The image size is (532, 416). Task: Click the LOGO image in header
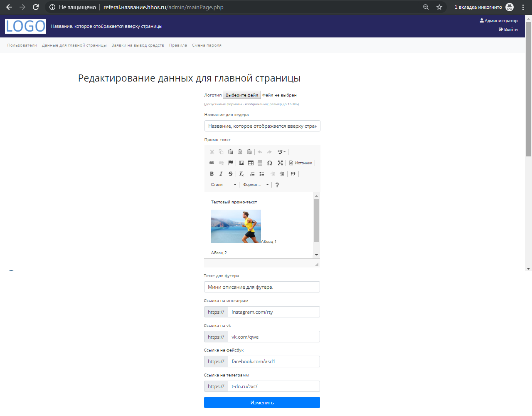tap(26, 26)
